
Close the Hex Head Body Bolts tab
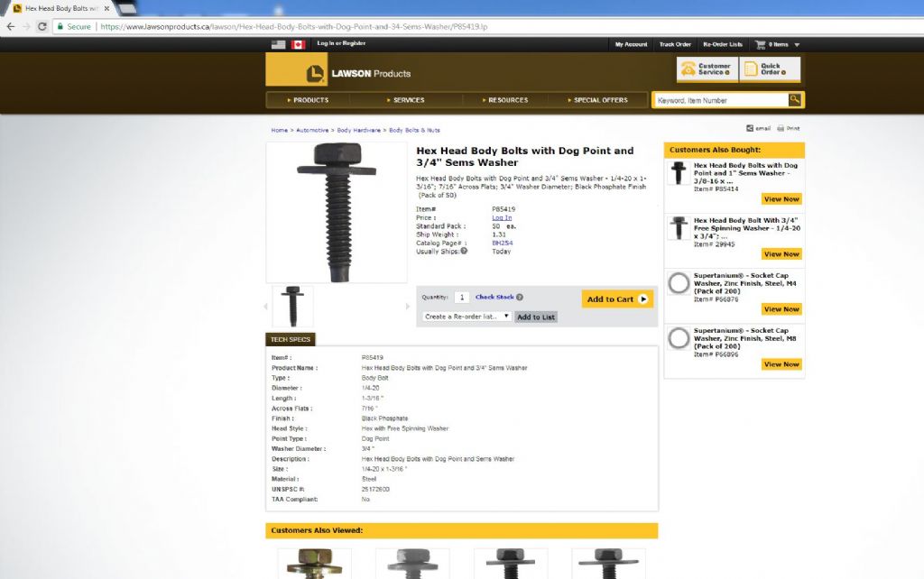[106, 8]
